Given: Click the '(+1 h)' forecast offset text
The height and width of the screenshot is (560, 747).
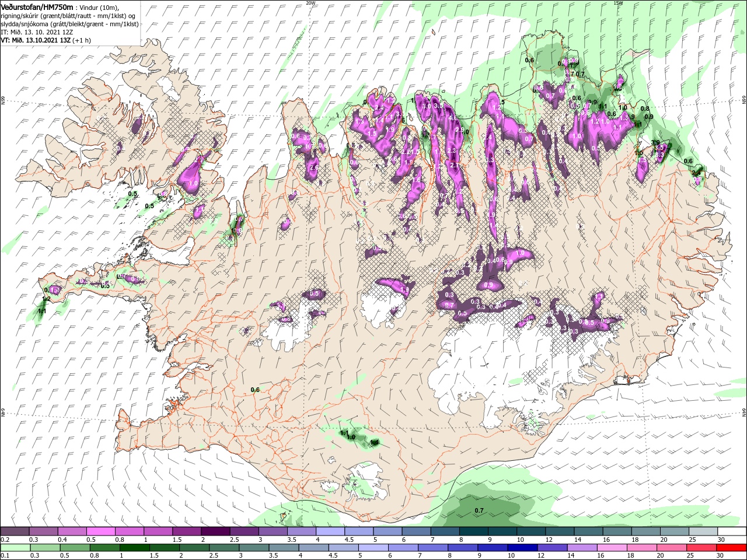Looking at the screenshot, I should [82, 40].
